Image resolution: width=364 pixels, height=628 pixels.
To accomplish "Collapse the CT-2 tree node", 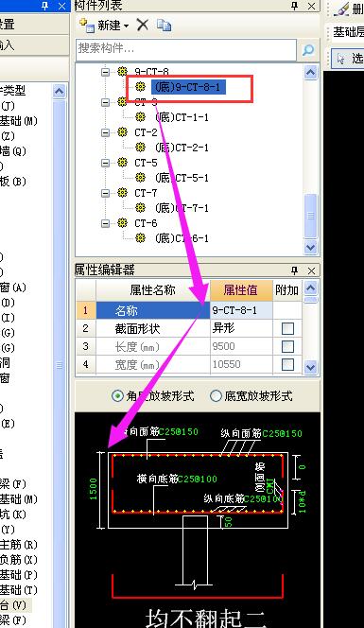I will pos(105,132).
